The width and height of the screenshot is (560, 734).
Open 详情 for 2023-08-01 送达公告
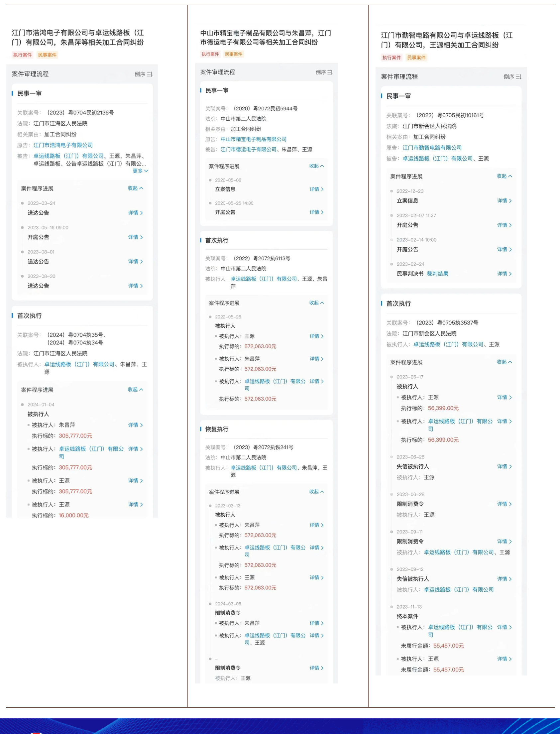135,261
